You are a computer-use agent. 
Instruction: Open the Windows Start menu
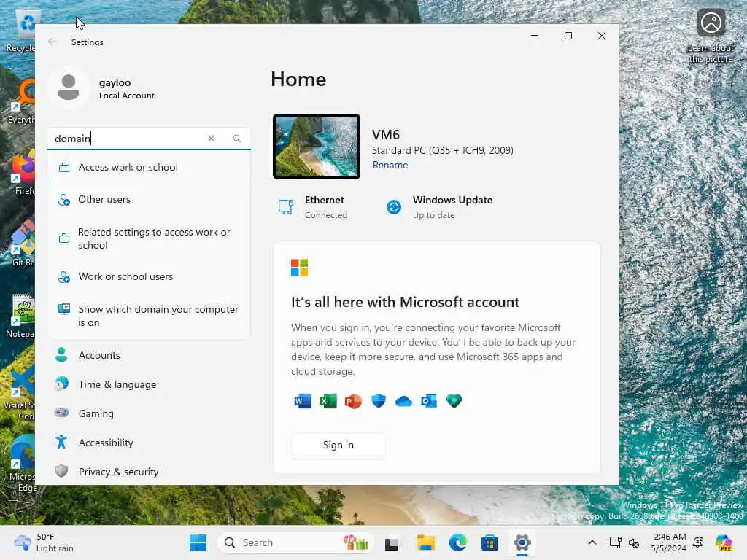pos(198,542)
